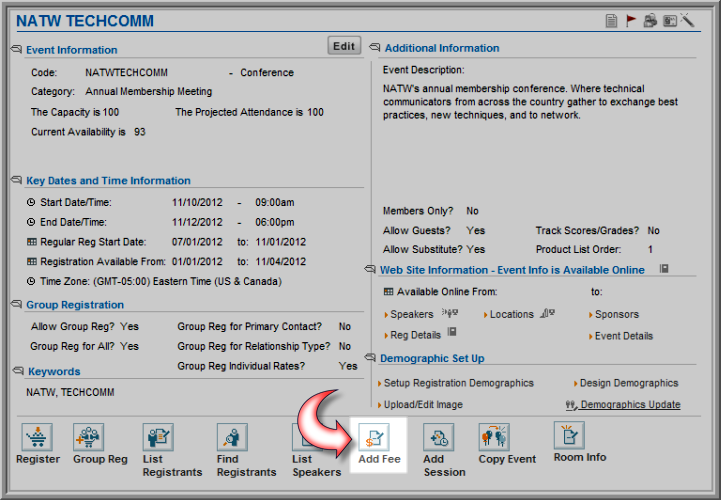Click the calendar icon by Available Online From
This screenshot has height=500, width=721.
(x=389, y=292)
